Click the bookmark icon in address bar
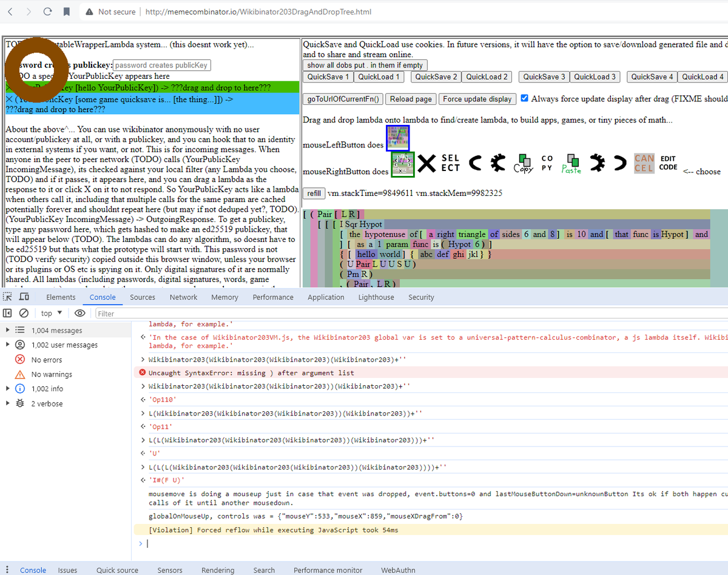Screen dimensions: 728x575 67,12
